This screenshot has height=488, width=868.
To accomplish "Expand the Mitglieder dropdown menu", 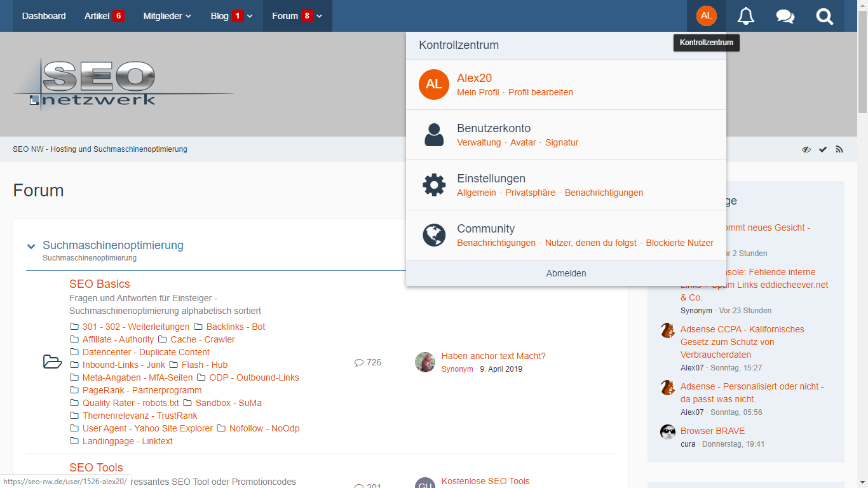I will coord(167,16).
